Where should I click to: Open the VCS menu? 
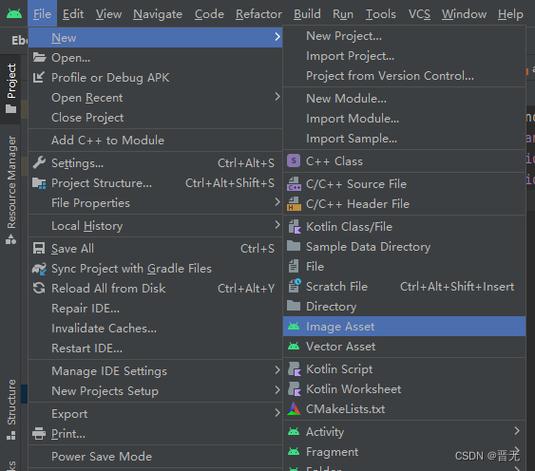tap(419, 14)
